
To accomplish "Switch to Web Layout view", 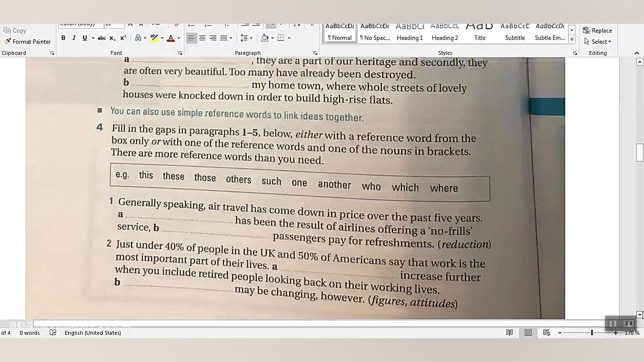I will pos(546,333).
